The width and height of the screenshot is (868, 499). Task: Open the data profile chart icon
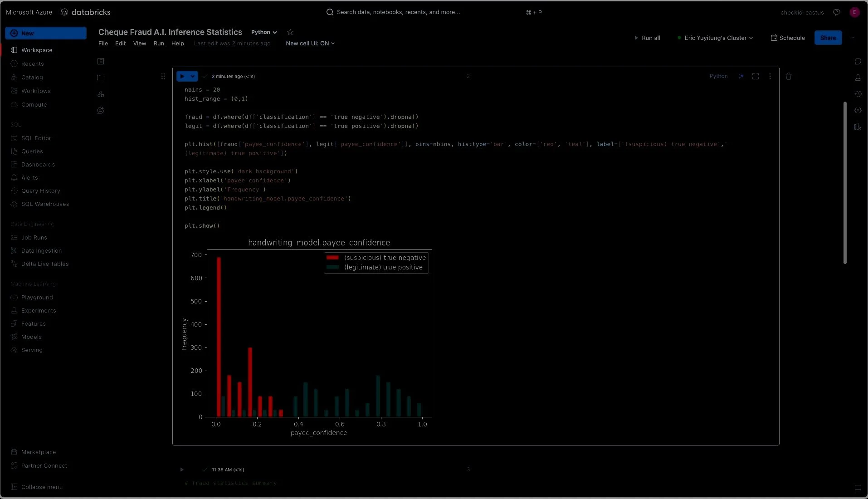click(x=858, y=127)
